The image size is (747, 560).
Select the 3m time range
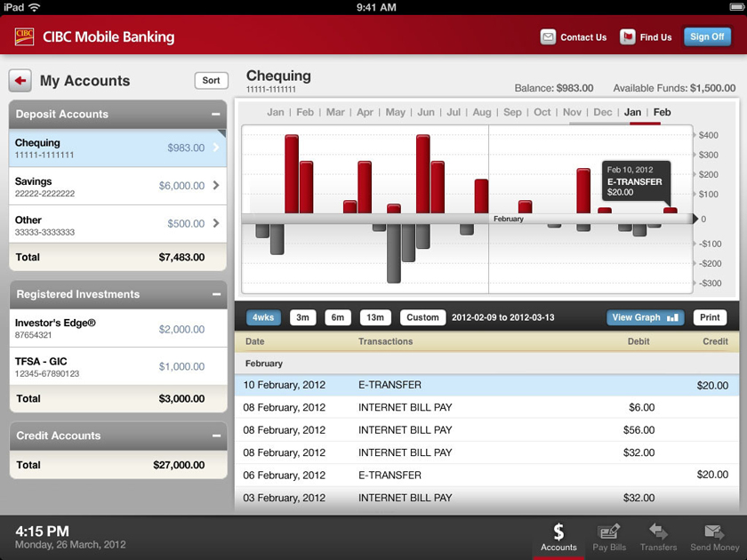pos(302,317)
